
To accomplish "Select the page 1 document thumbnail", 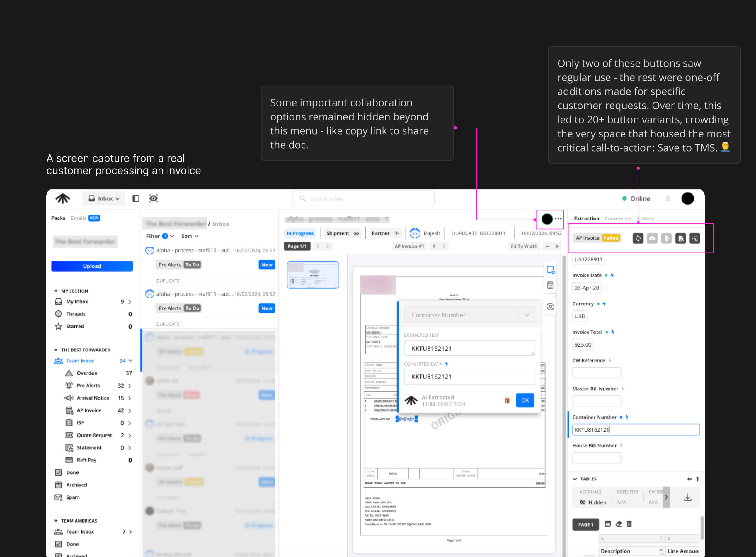I will pos(312,275).
